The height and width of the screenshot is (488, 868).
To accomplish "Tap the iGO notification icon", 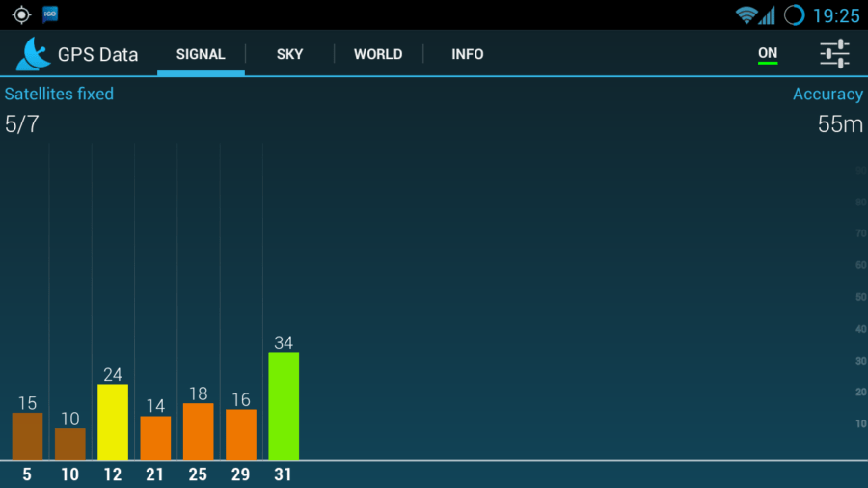I will [50, 14].
